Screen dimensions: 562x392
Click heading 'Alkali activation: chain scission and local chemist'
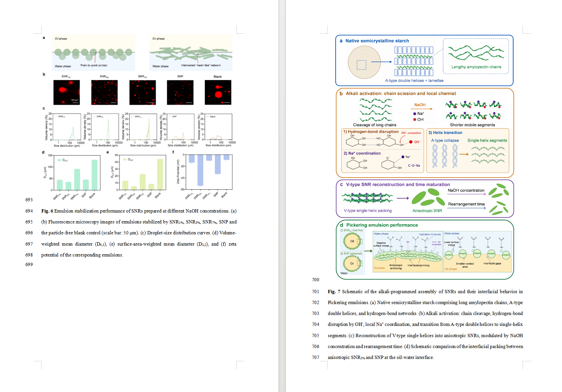coord(401,94)
